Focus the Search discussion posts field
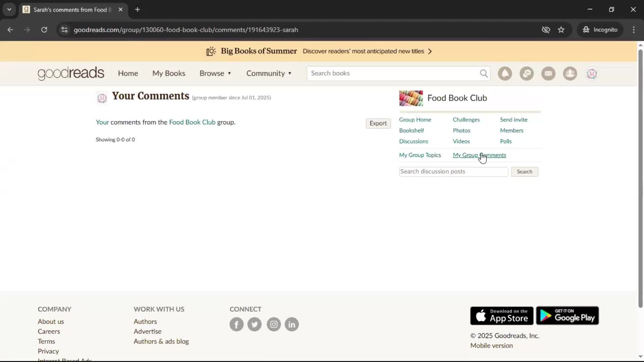The height and width of the screenshot is (362, 644). (x=453, y=172)
